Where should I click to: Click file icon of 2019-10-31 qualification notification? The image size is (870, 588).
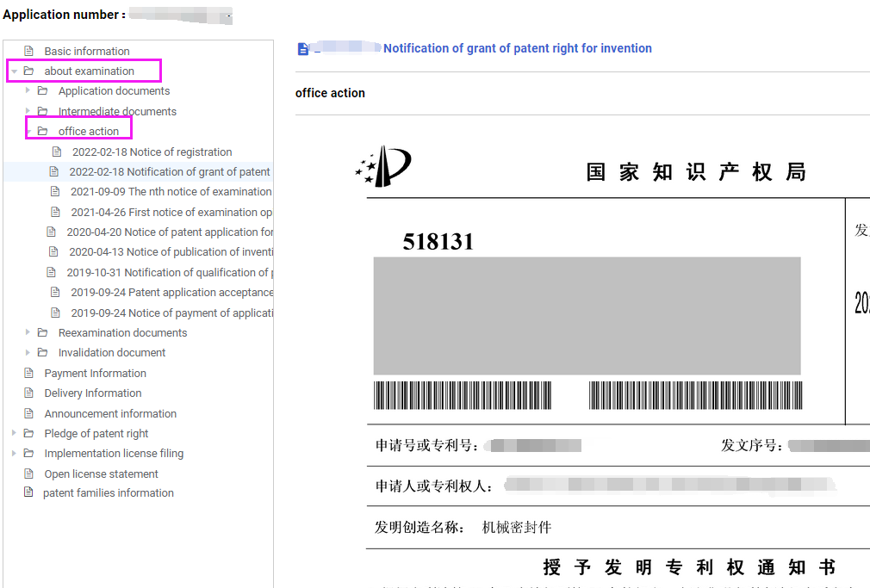click(51, 272)
